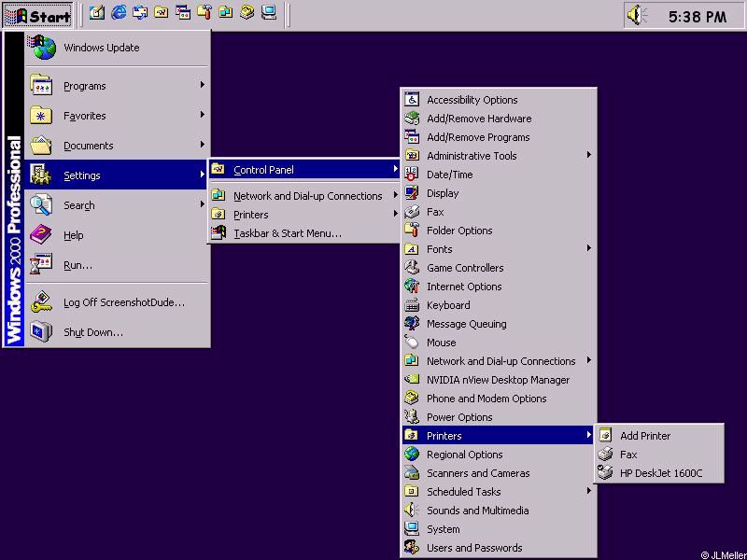Open the Sounds and Multimedia icon
Image resolution: width=747 pixels, height=560 pixels.
412,510
